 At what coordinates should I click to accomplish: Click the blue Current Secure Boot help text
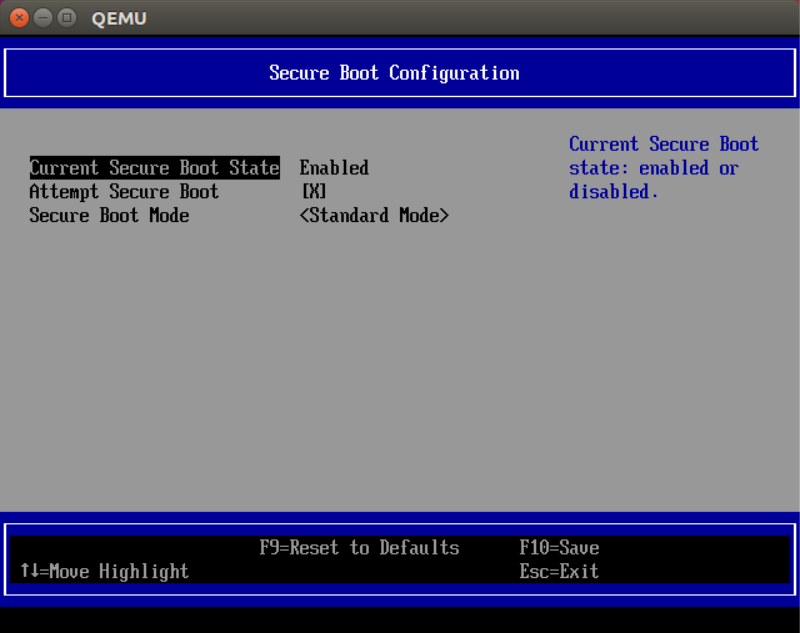point(663,168)
